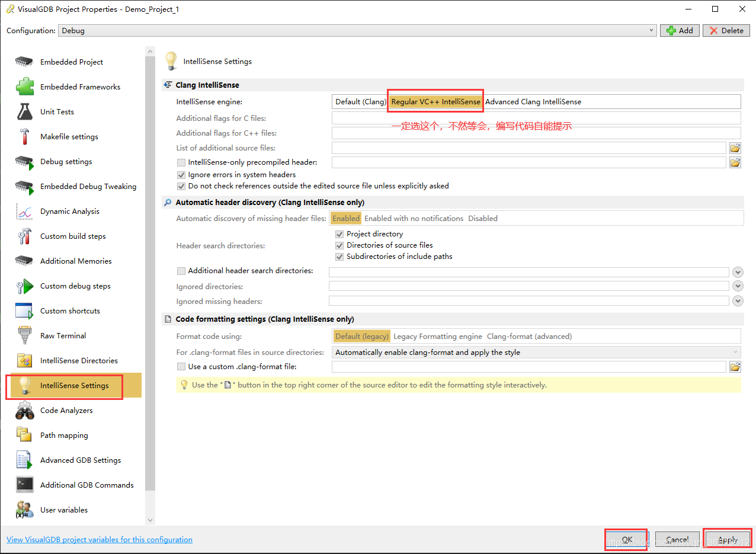Set automatic header discovery to Enabled
This screenshot has width=756, height=554.
[345, 219]
